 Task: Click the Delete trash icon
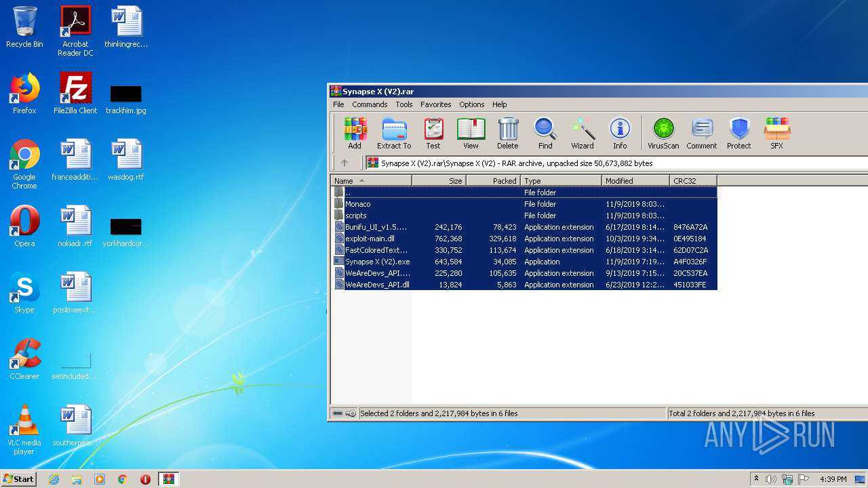[507, 133]
